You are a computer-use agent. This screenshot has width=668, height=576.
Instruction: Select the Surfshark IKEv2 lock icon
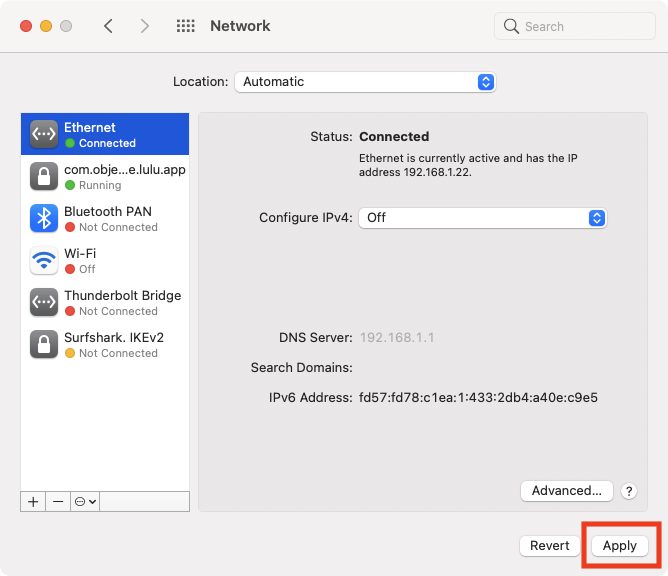tap(44, 344)
